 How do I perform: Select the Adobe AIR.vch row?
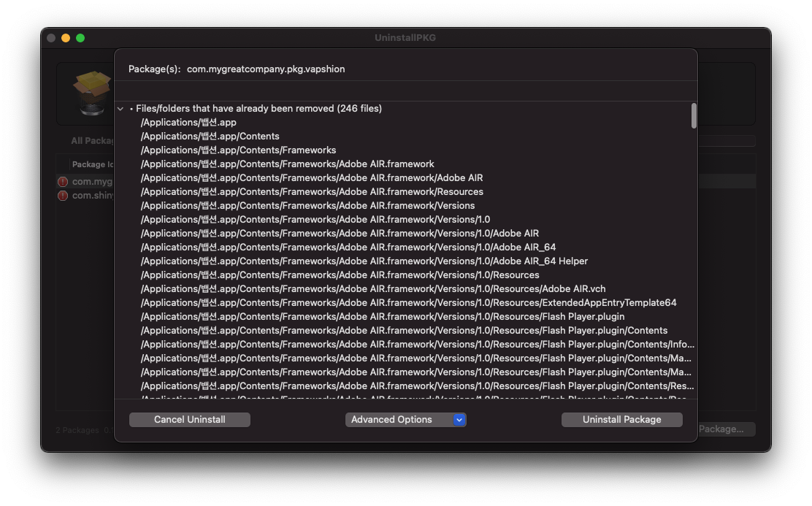(405, 289)
